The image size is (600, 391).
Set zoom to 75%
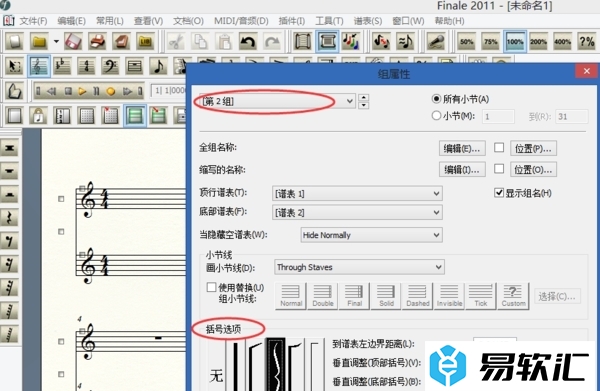(491, 41)
